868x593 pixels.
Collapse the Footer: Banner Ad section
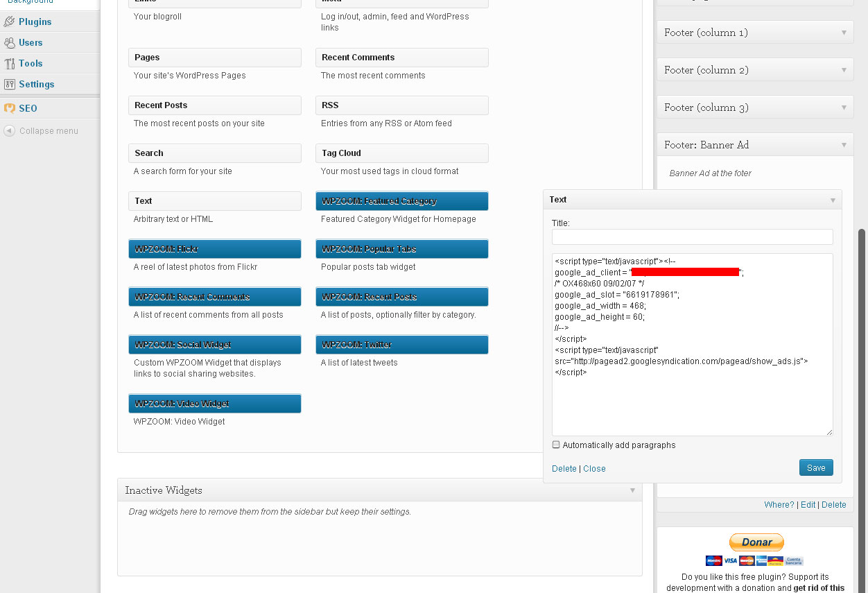point(843,144)
